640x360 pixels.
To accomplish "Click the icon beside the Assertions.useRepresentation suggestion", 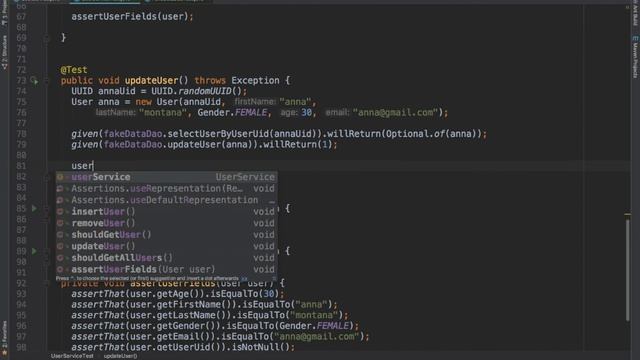I will [x=60, y=189].
